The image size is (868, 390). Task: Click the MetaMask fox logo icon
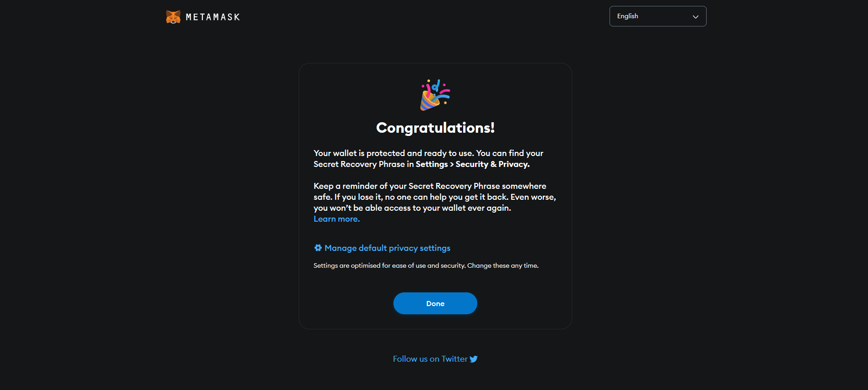[173, 17]
